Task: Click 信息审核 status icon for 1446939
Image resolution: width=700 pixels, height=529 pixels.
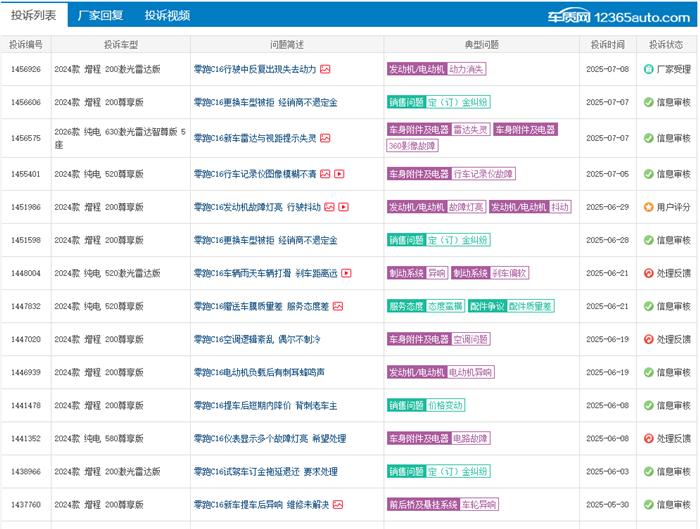Action: (x=649, y=372)
